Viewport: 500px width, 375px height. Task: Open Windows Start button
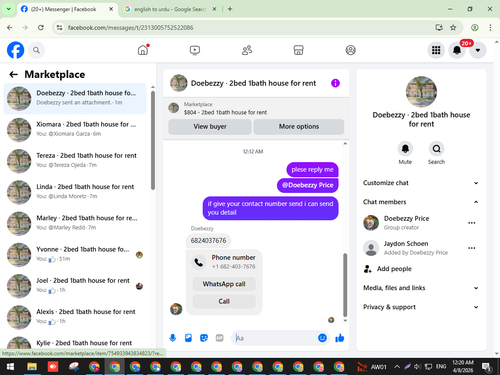(x=10, y=367)
